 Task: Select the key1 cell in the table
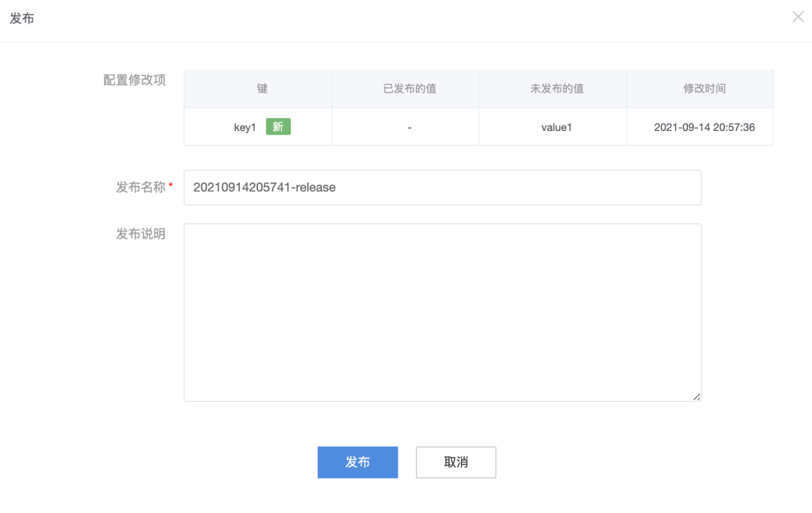pos(244,128)
